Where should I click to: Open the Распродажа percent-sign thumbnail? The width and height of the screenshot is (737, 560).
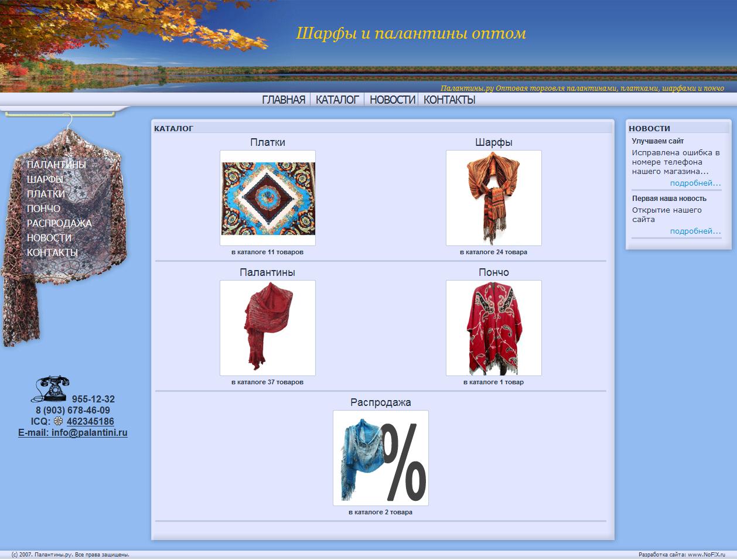(x=381, y=459)
